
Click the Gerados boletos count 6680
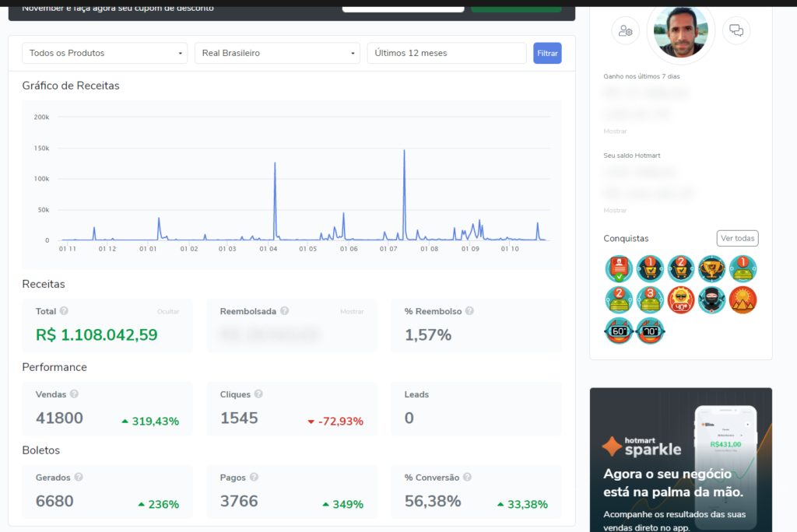tap(55, 501)
